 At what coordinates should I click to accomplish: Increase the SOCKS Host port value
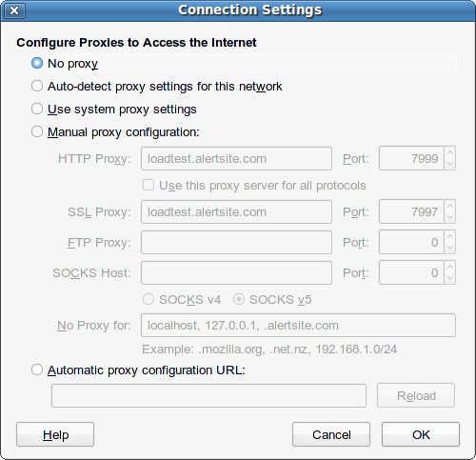449,267
